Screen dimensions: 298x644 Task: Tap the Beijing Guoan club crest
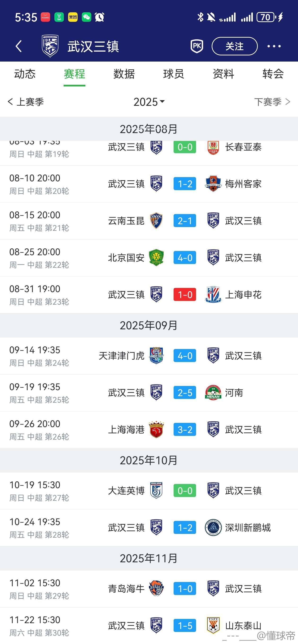tap(156, 258)
